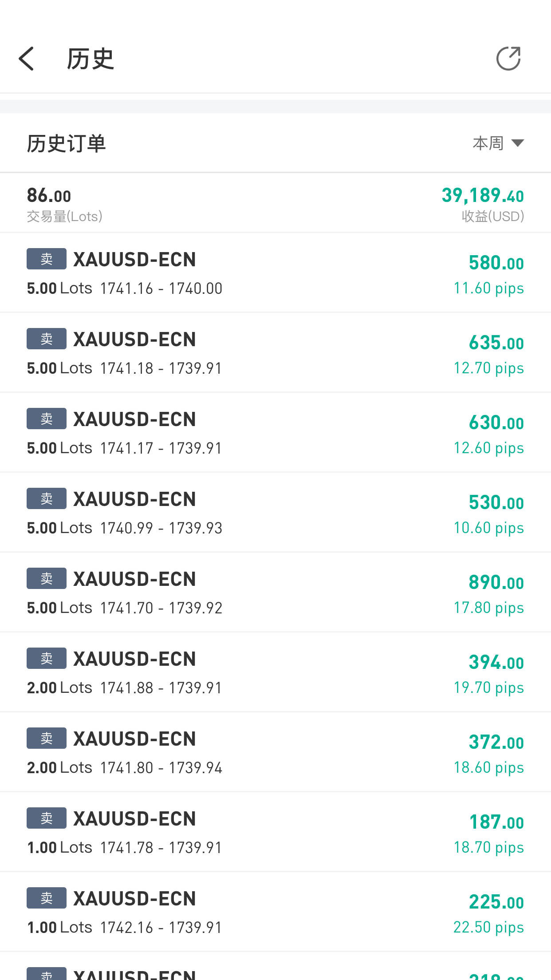Tap the 卖 badge on the 394.00 order
The height and width of the screenshot is (980, 551).
pos(46,658)
